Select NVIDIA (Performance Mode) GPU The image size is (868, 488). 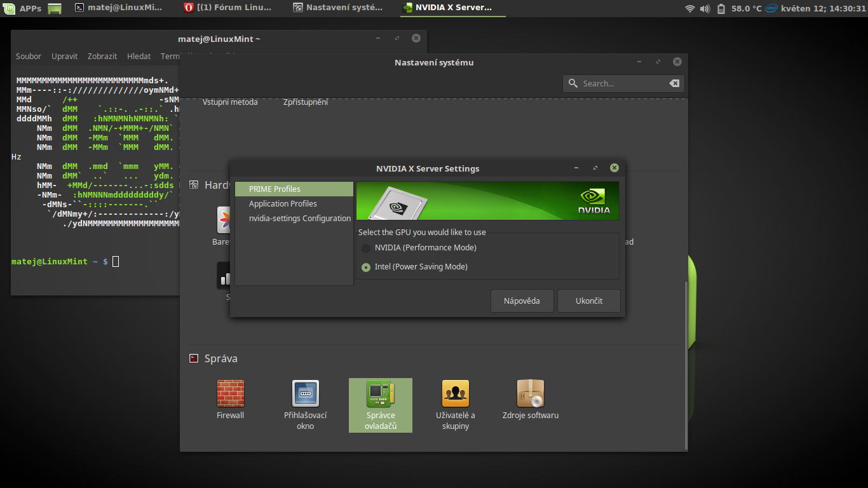[x=366, y=248]
